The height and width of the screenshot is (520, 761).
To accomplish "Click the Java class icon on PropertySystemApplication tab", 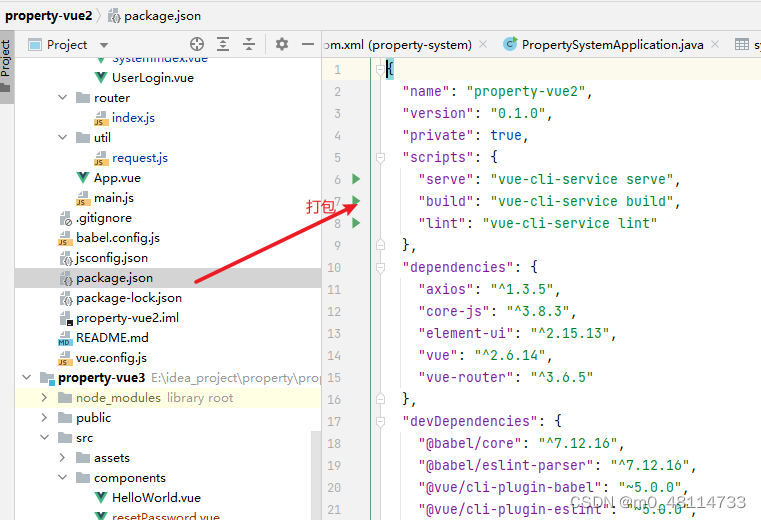I will tap(510, 44).
